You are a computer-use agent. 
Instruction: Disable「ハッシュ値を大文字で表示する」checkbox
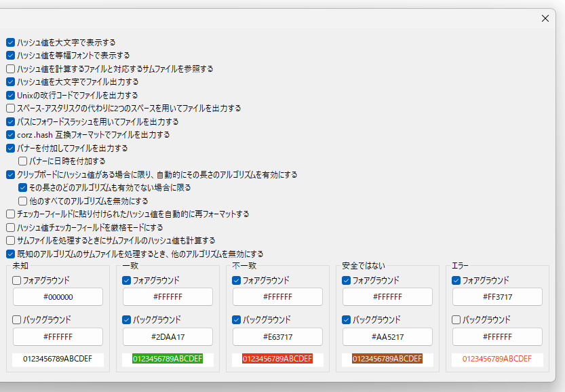click(x=10, y=42)
